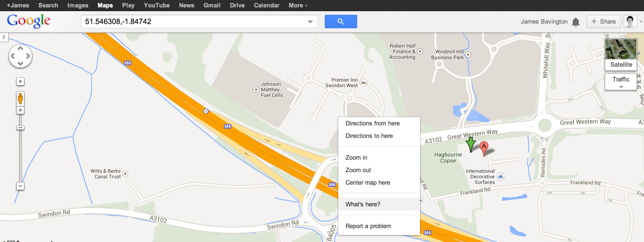Open Gmail in the top bar
Viewport: 644px width, 242px height.
click(x=212, y=5)
